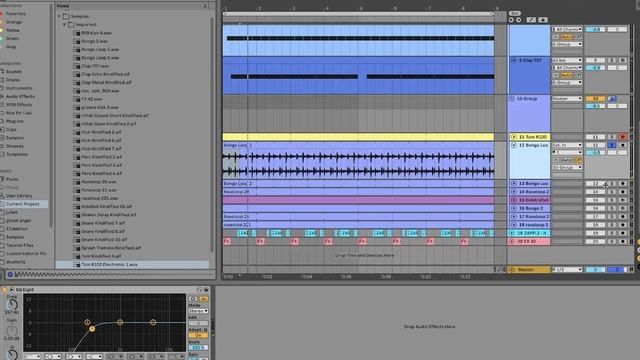Screen dimensions: 640x360
Task: Click play icon of 15 Elektrofyd track
Action: [514, 200]
